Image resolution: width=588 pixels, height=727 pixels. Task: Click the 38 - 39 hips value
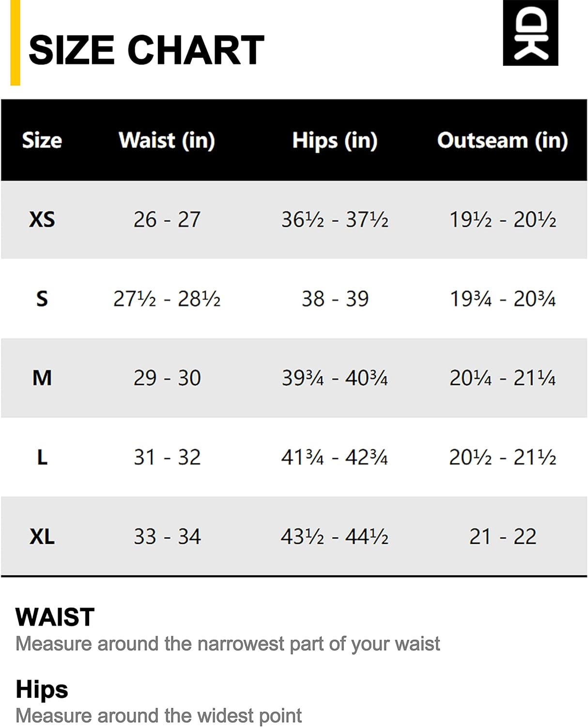tap(335, 299)
